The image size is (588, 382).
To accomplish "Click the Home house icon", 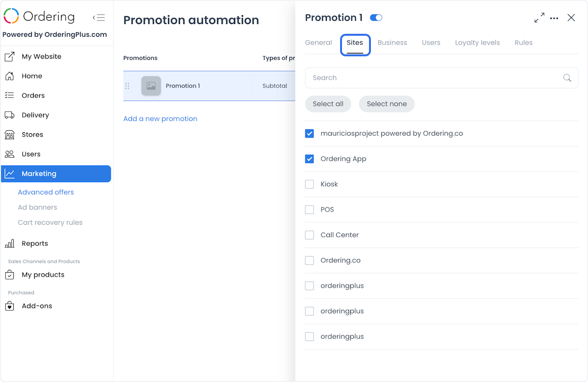I will tap(9, 76).
